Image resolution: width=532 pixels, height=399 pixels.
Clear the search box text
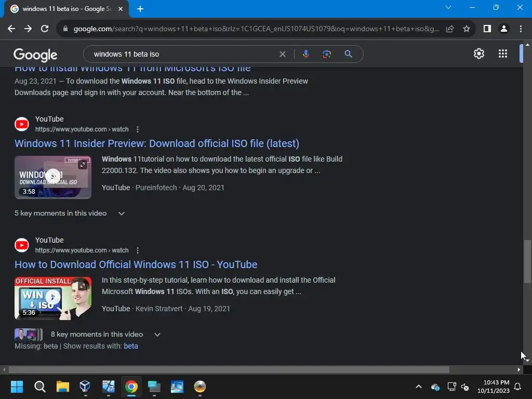click(x=282, y=54)
